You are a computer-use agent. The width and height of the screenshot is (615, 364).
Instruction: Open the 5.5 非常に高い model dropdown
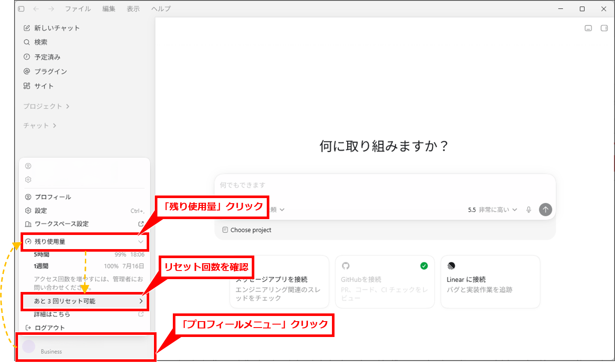[x=492, y=210]
